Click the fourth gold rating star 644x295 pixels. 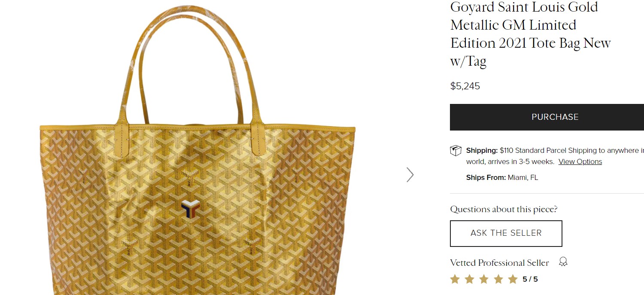(x=498, y=280)
